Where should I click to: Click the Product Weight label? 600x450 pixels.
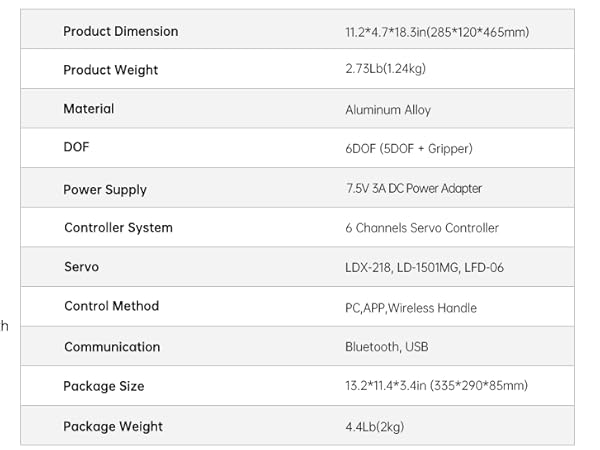[x=110, y=70]
